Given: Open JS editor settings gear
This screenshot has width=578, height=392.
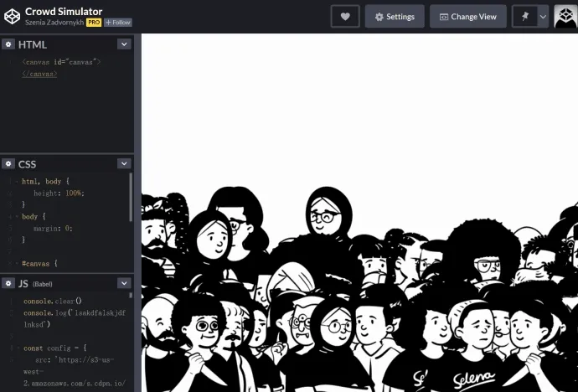Looking at the screenshot, I should [8, 283].
